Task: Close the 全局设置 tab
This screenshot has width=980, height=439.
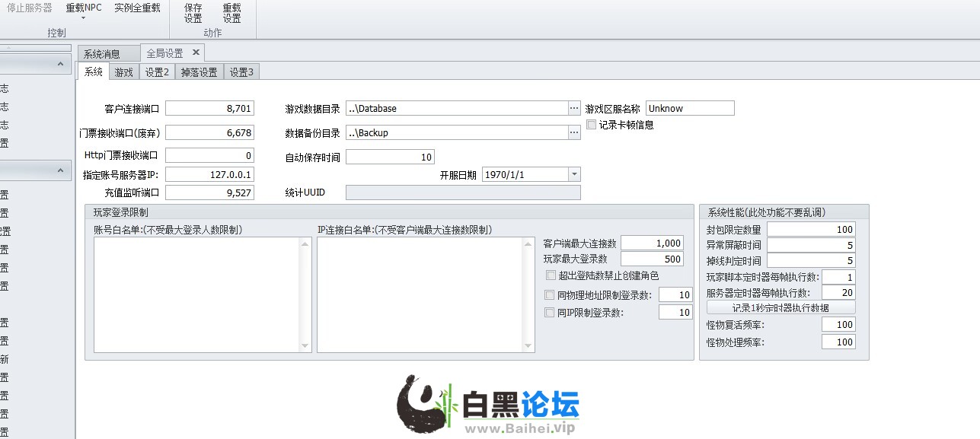Action: [196, 52]
